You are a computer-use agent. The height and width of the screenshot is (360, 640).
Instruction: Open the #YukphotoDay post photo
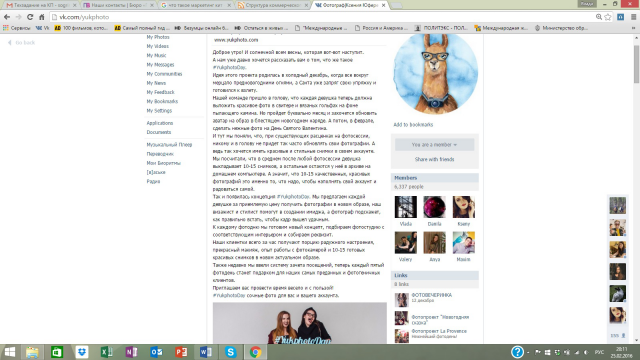point(300,323)
